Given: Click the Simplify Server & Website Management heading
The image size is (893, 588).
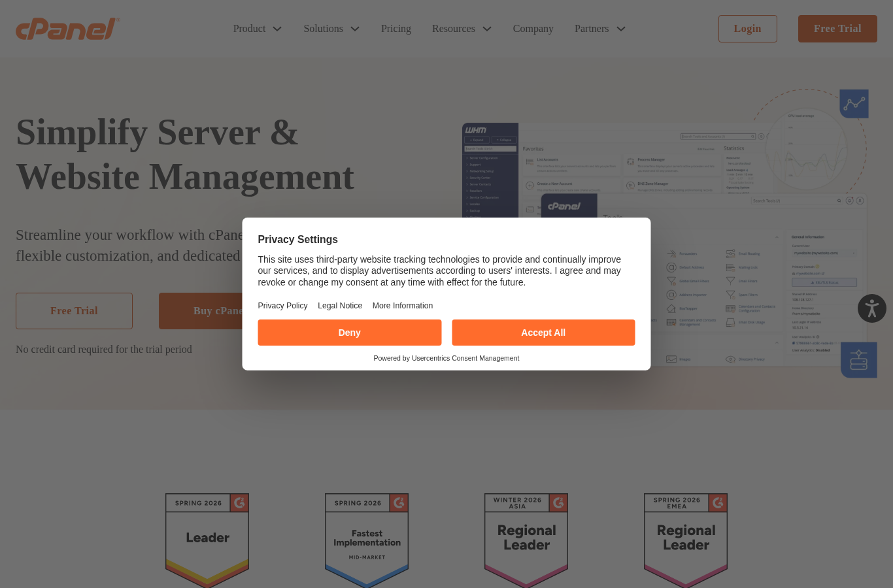Looking at the screenshot, I should pos(185,154).
